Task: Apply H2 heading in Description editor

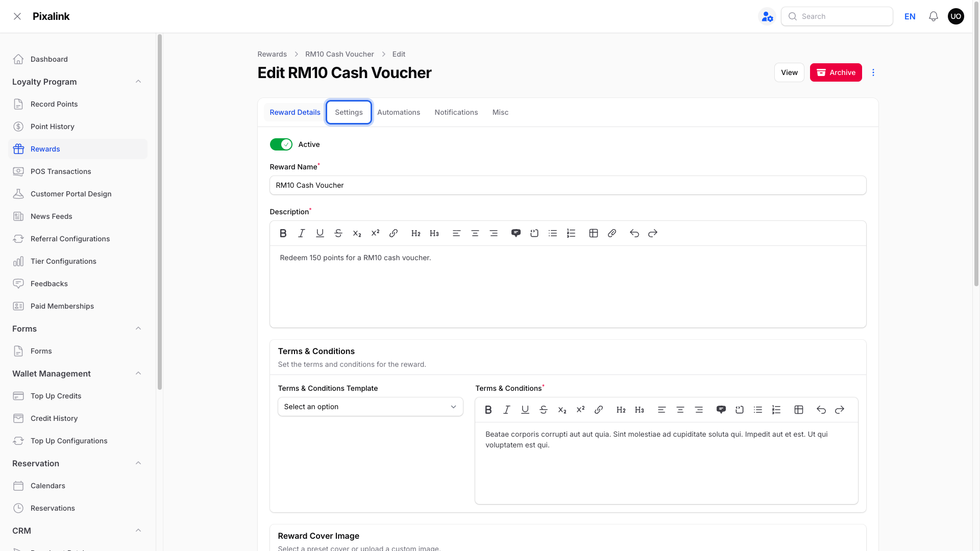Action: [x=416, y=233]
